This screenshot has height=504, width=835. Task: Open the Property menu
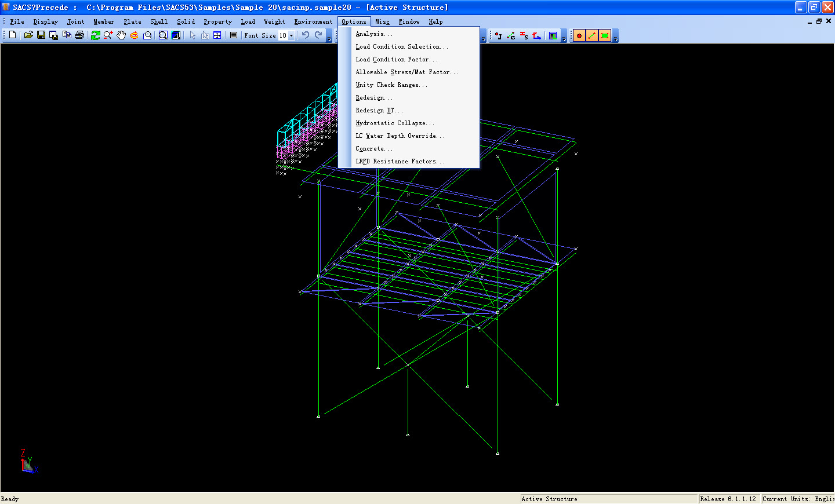(x=217, y=21)
